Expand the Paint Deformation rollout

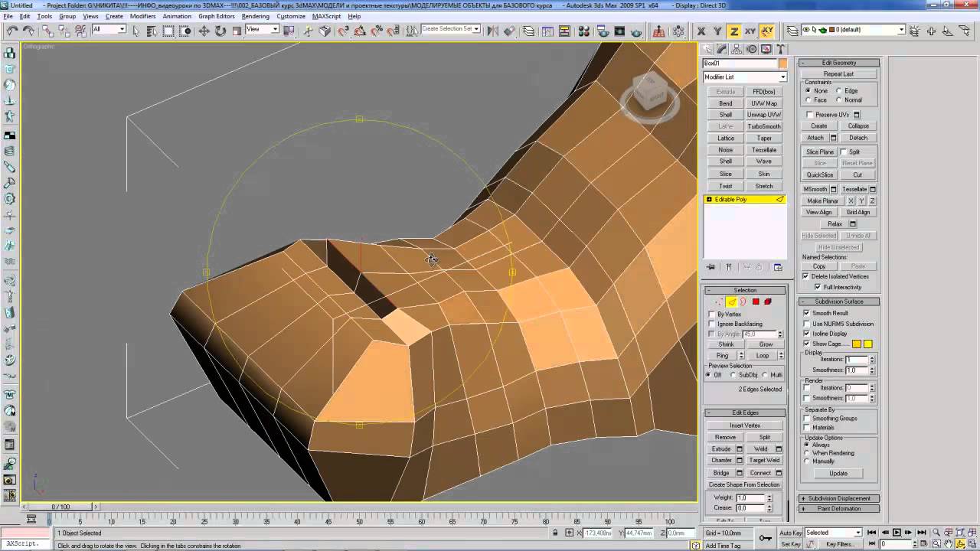click(x=839, y=508)
